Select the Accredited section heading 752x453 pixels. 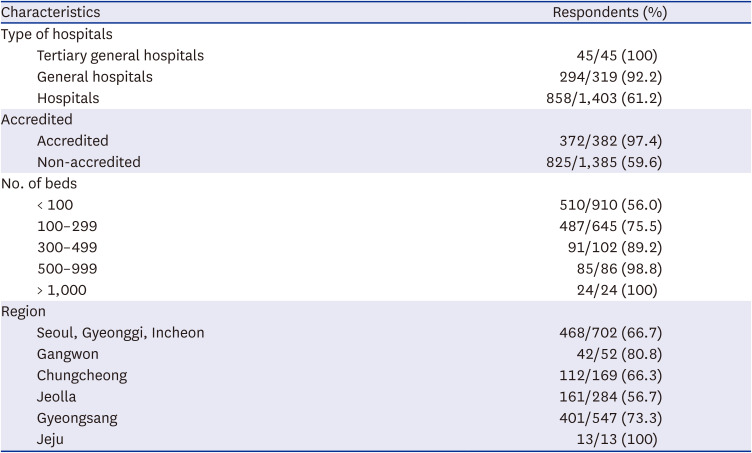click(36, 119)
